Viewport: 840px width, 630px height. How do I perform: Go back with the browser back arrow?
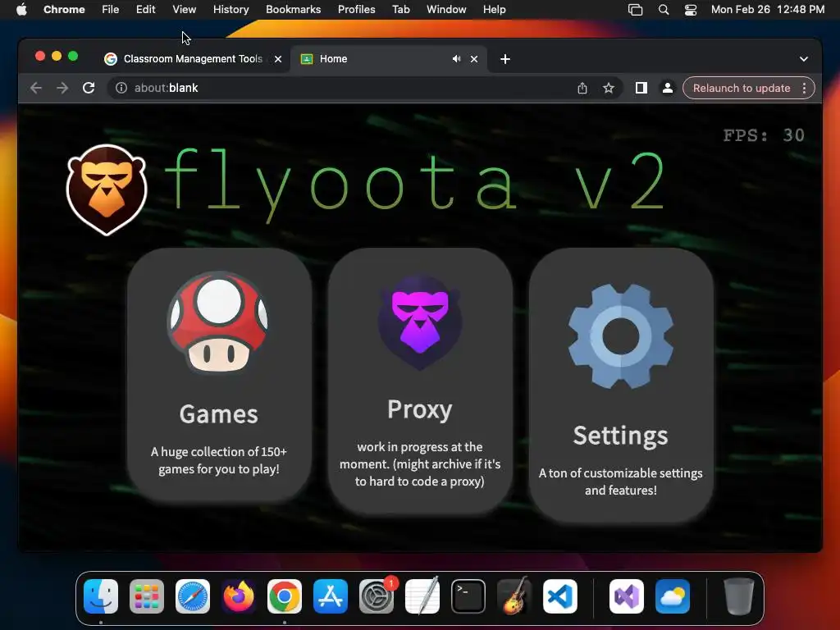point(36,88)
